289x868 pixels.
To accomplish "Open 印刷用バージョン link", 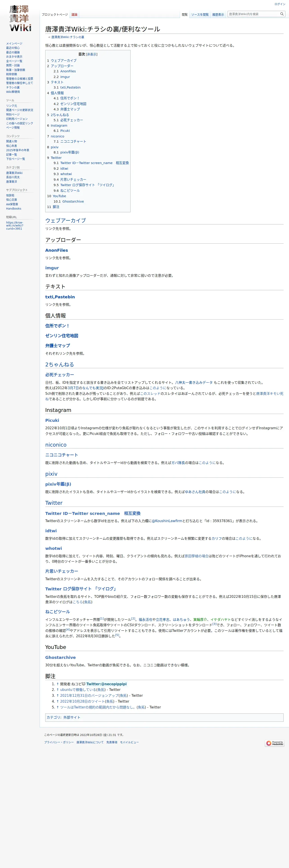I will click(x=17, y=119).
